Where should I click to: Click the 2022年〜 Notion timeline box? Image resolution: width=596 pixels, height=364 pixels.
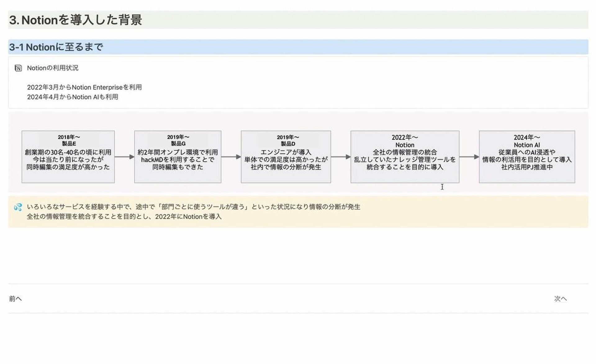coord(405,157)
